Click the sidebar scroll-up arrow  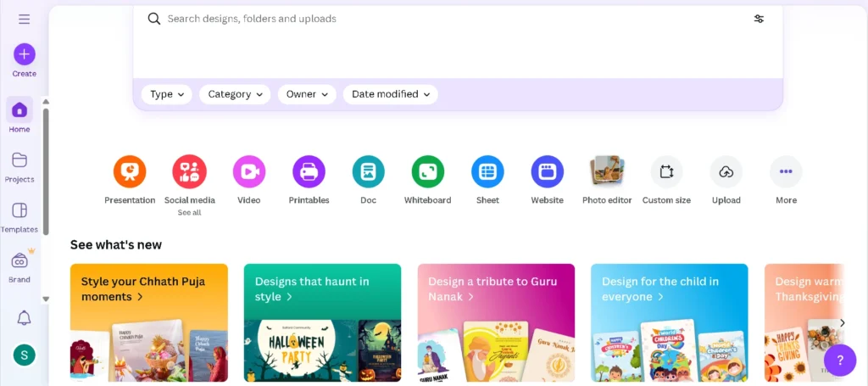pos(46,101)
